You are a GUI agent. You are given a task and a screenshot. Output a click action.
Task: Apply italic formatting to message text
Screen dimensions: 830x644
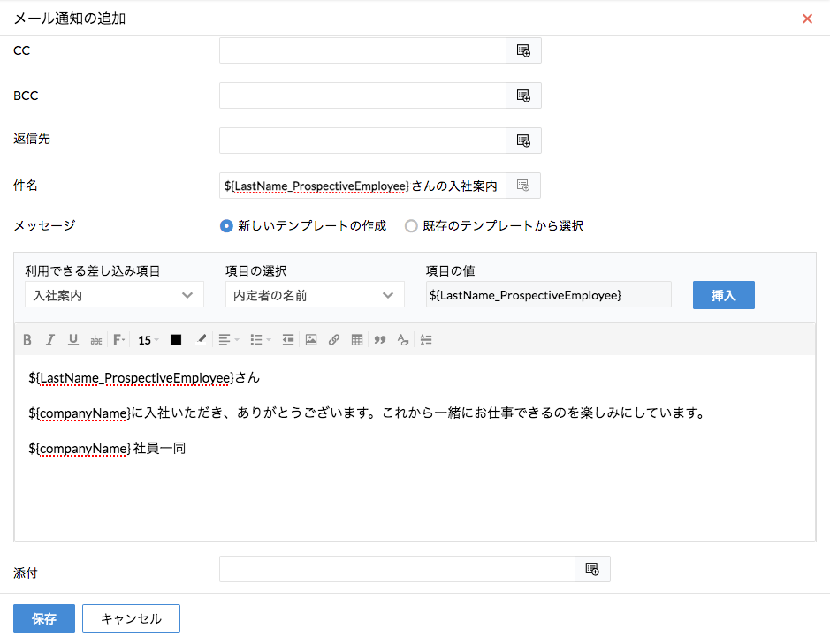point(50,340)
